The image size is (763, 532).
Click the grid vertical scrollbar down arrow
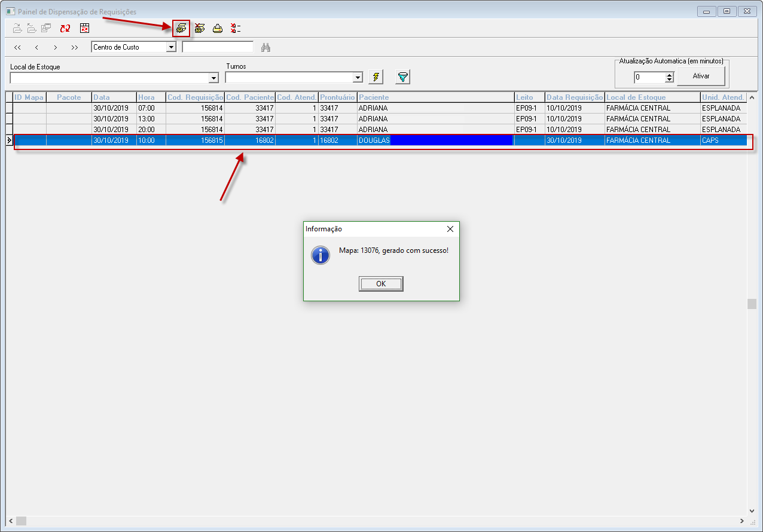tap(752, 510)
